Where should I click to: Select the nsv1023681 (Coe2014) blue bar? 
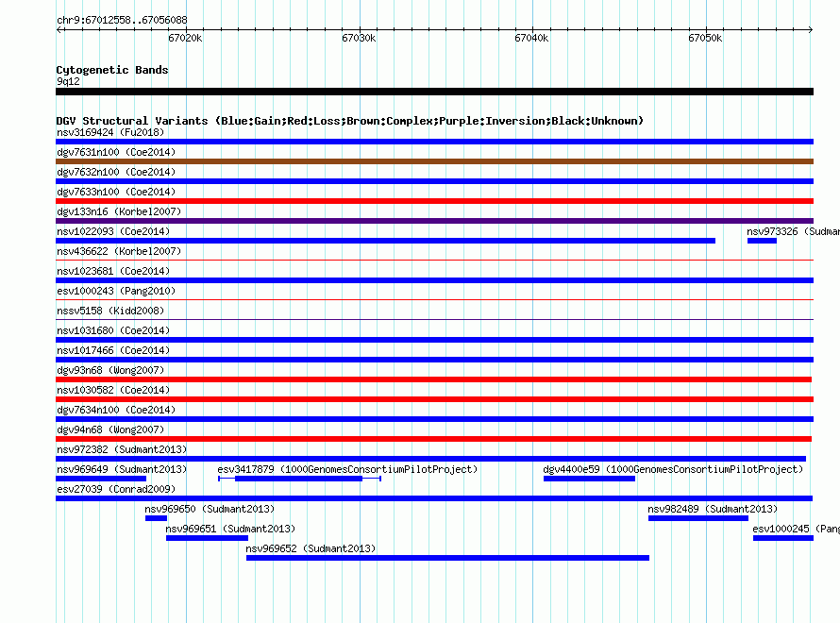(x=434, y=280)
